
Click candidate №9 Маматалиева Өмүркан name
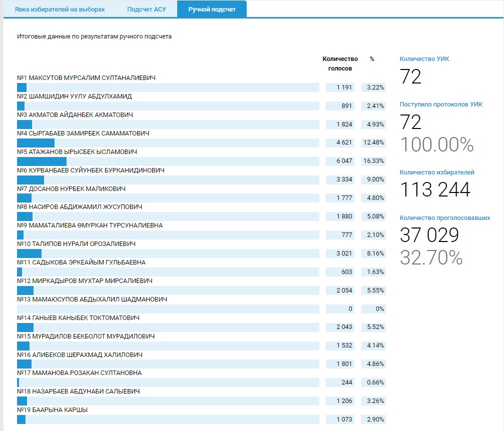90,225
